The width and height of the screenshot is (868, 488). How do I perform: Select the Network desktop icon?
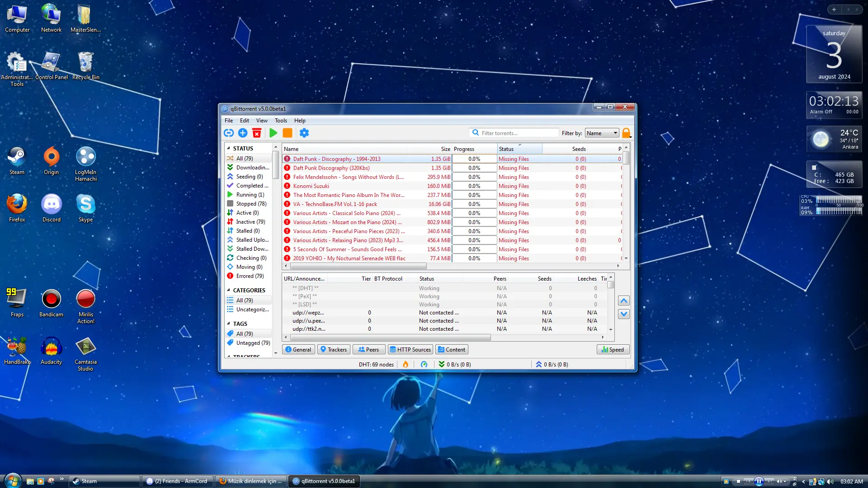(52, 19)
